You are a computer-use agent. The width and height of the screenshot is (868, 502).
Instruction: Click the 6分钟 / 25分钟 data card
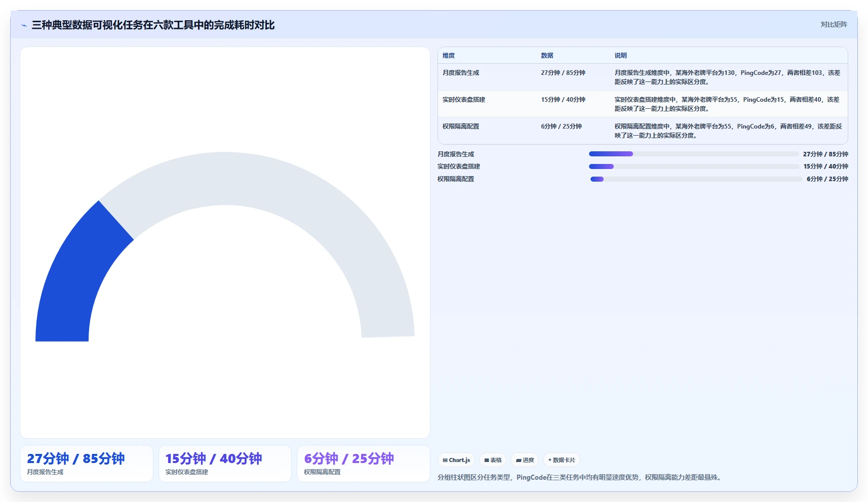(x=364, y=464)
